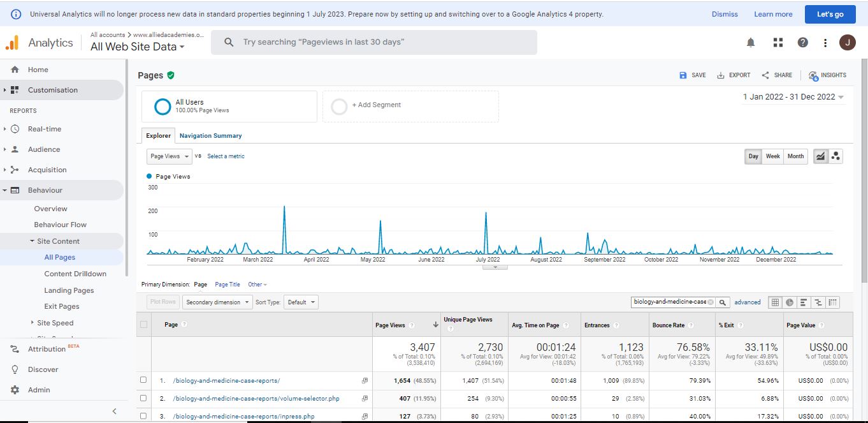Toggle the select-all checkbox in table header
This screenshot has height=423, width=868.
(143, 325)
